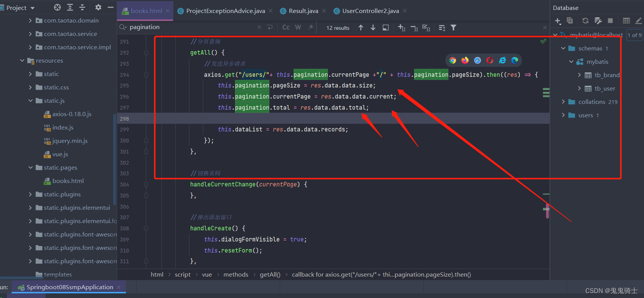Image resolution: width=644 pixels, height=298 pixels.
Task: Toggle code folding at line 304
Action: click(x=146, y=185)
